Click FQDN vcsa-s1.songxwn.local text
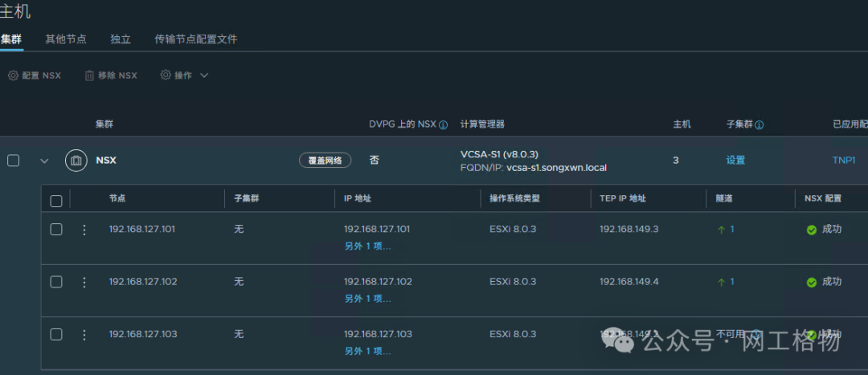Image resolution: width=868 pixels, height=375 pixels. [556, 167]
